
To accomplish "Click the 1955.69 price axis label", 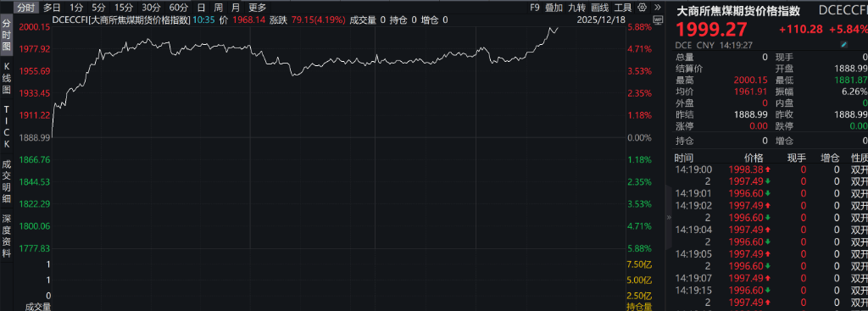I will click(34, 71).
